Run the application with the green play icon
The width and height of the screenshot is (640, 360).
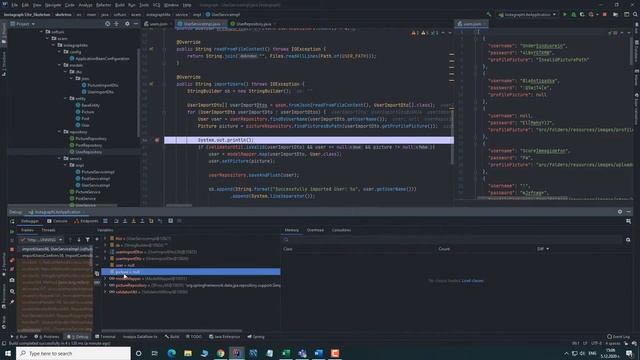565,14
